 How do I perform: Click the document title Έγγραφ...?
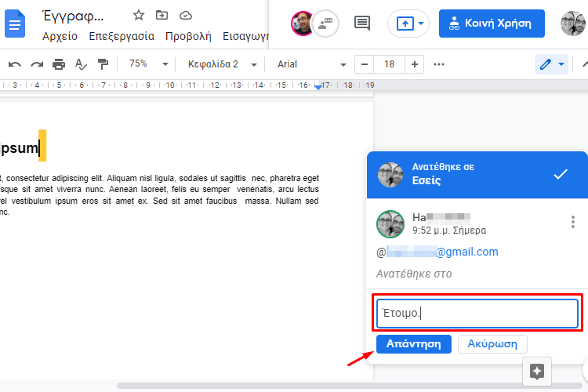pos(74,16)
